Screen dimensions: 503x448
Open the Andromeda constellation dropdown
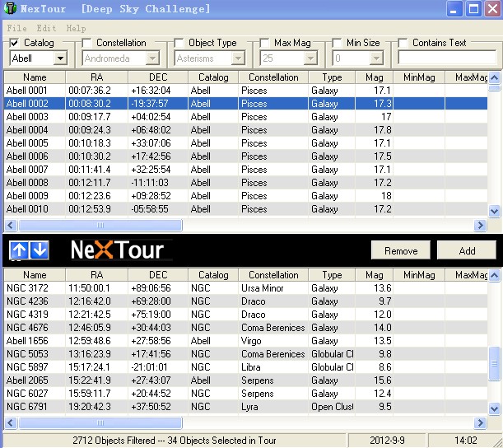[152, 58]
